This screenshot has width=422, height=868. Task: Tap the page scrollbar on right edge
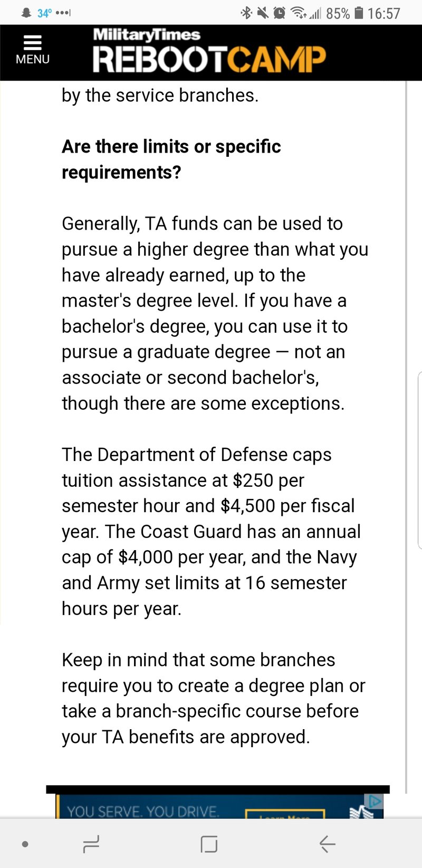(x=406, y=422)
